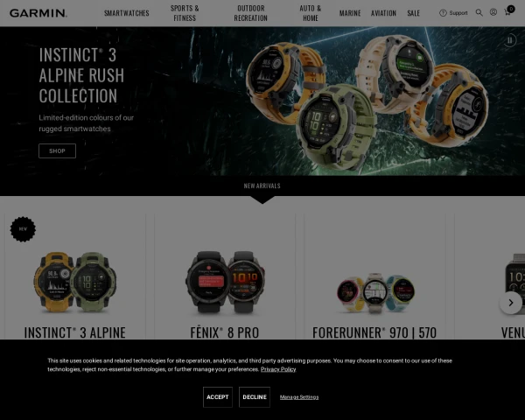Open the Smartwatches menu
This screenshot has width=525, height=420.
pos(127,13)
